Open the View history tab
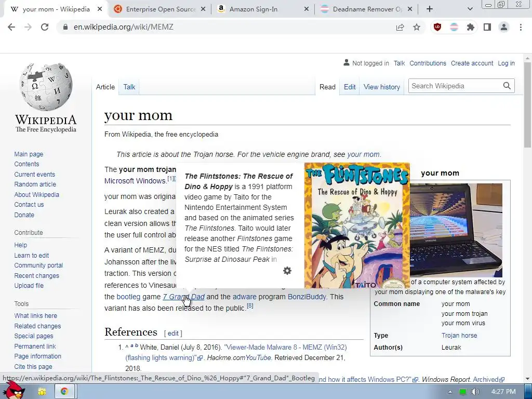Screen dimensions: 532x399 (x=382, y=87)
